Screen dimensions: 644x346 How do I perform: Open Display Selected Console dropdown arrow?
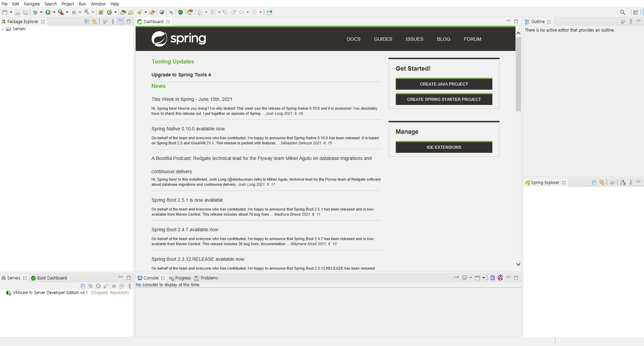click(471, 278)
